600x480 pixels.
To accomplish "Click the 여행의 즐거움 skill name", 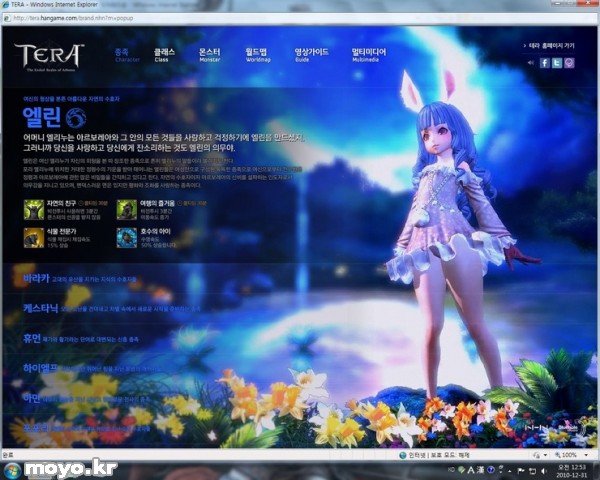I will 157,203.
